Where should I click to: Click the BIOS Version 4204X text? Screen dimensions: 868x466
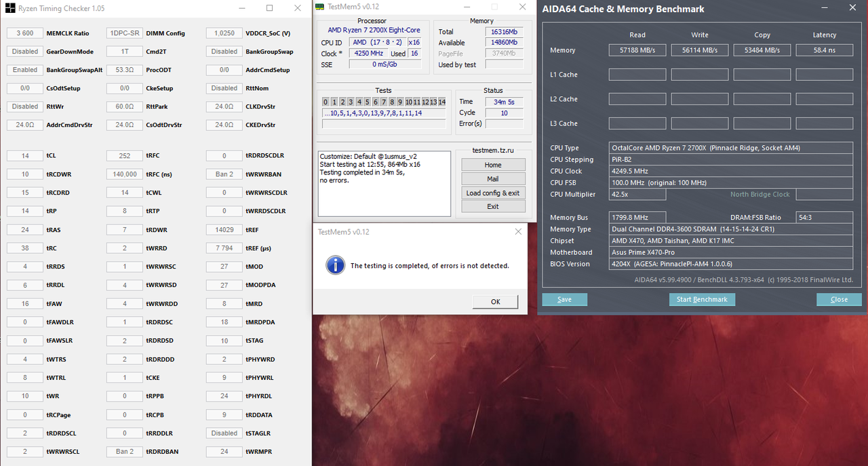coord(672,264)
